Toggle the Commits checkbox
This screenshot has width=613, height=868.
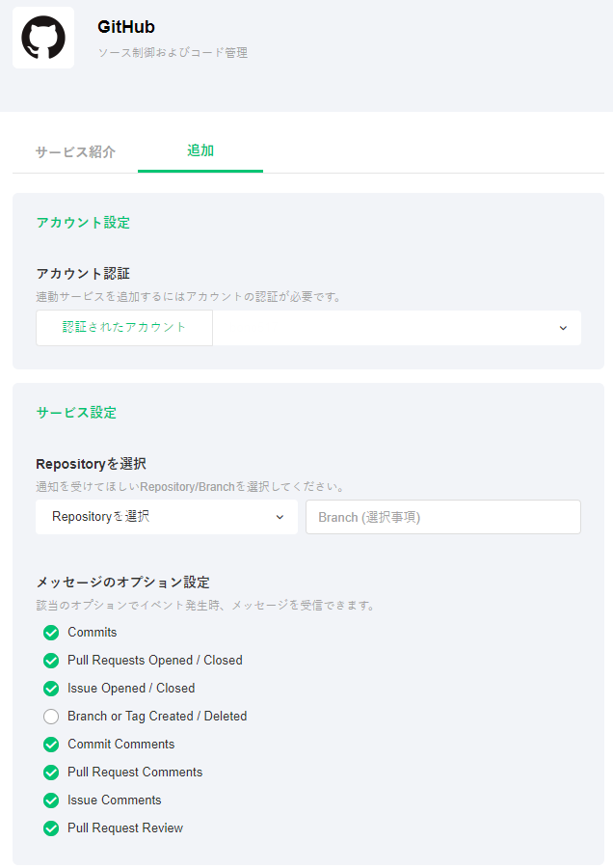click(51, 633)
